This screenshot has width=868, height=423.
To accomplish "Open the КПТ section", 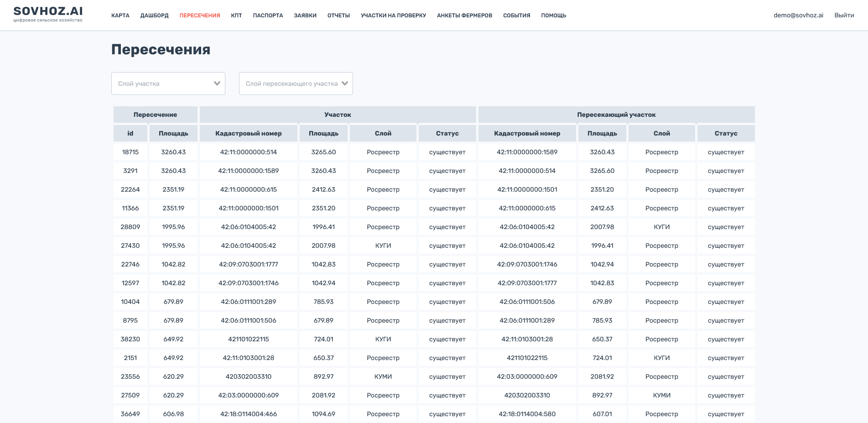I will [236, 16].
